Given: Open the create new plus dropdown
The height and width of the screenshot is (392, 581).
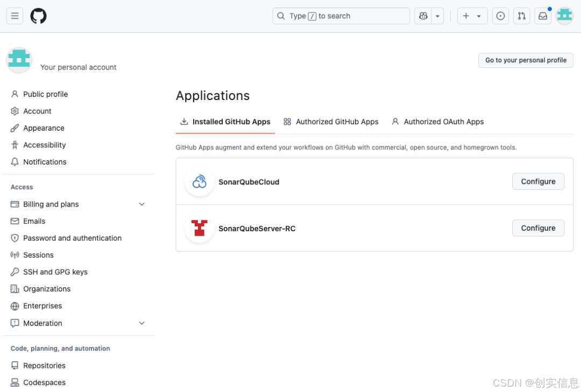Looking at the screenshot, I should pyautogui.click(x=472, y=16).
